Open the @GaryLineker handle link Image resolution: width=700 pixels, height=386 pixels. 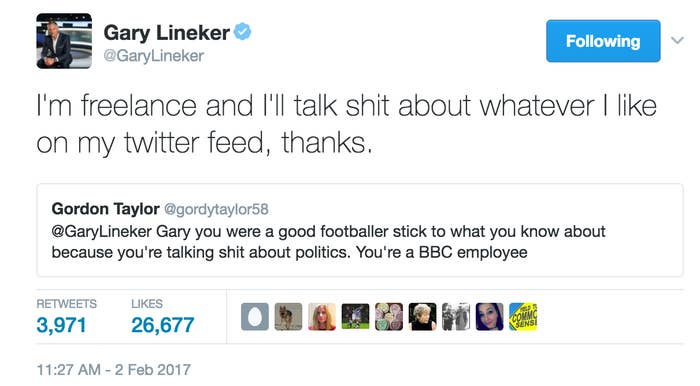(154, 56)
